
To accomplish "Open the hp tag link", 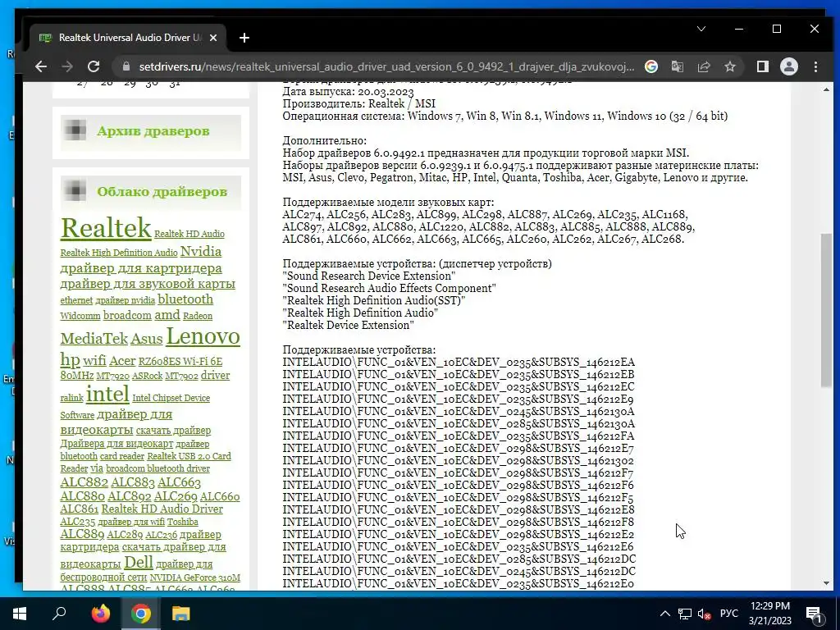I will [x=70, y=359].
